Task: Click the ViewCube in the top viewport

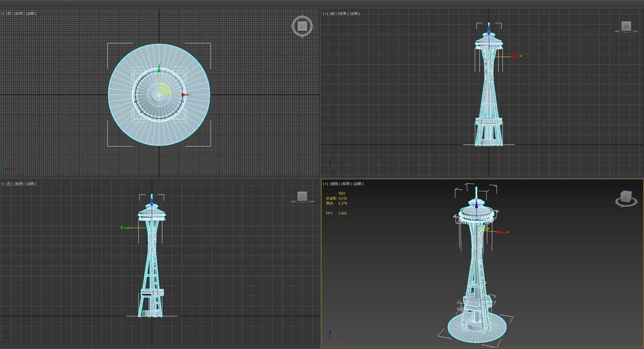Action: coord(302,26)
